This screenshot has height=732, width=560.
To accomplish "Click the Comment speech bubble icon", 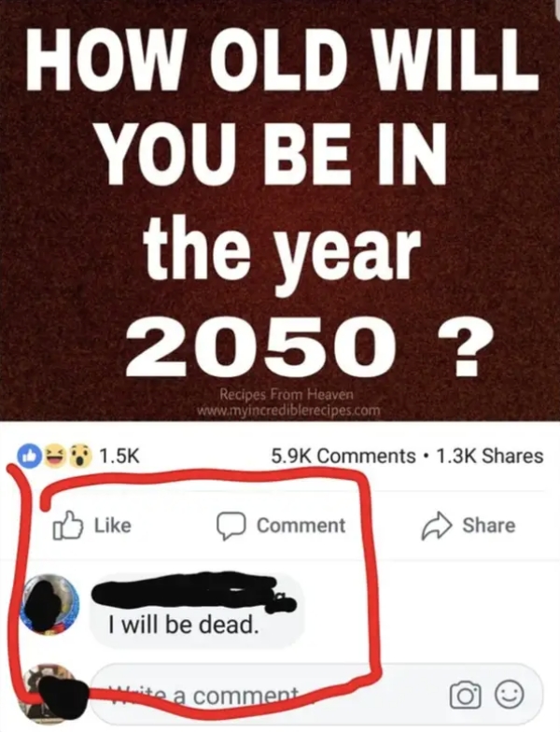I will (231, 527).
